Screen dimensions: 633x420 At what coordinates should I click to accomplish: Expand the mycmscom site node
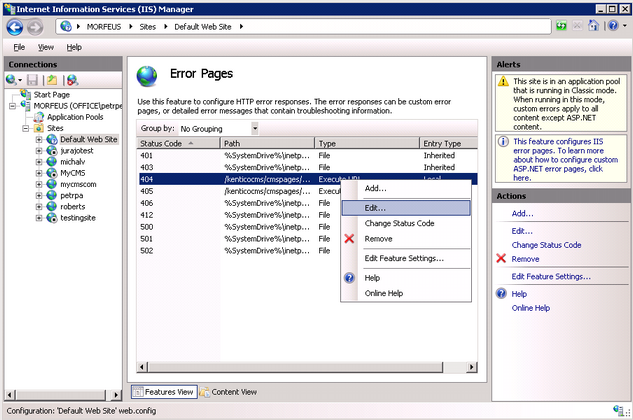point(39,185)
